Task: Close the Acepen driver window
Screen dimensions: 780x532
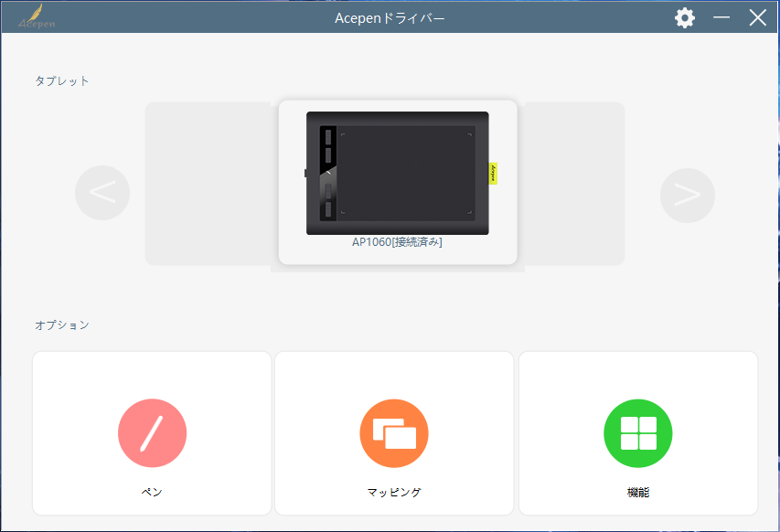Action: tap(758, 18)
